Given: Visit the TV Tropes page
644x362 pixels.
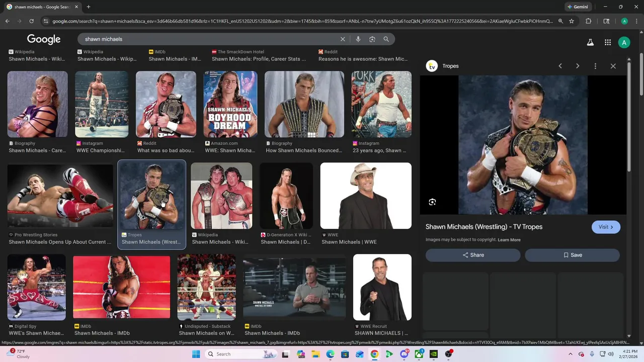Looking at the screenshot, I should [x=606, y=227].
